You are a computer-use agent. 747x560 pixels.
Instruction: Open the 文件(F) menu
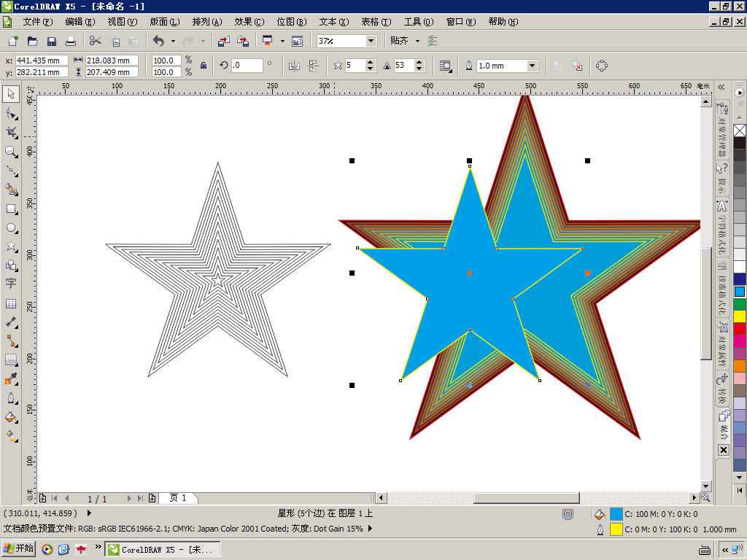click(38, 22)
